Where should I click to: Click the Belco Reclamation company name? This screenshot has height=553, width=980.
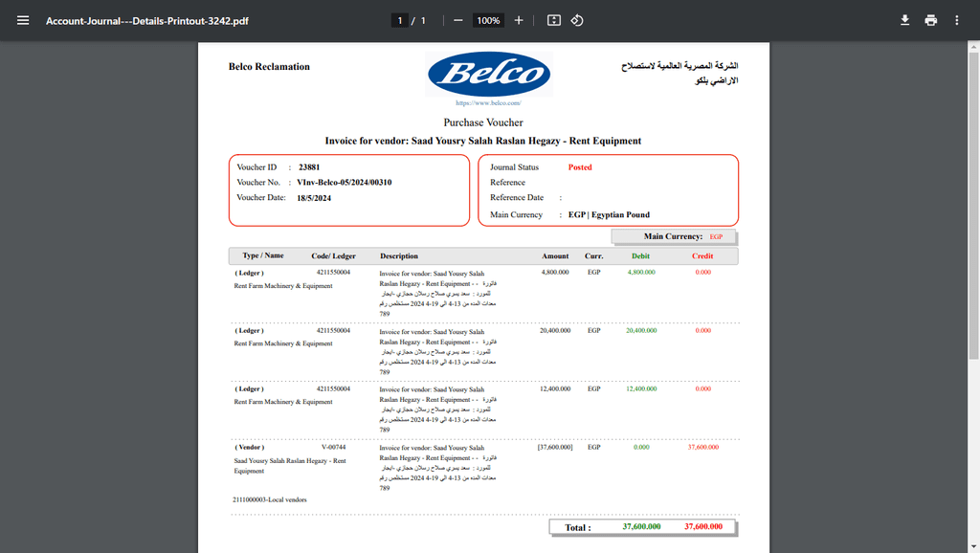[x=269, y=67]
